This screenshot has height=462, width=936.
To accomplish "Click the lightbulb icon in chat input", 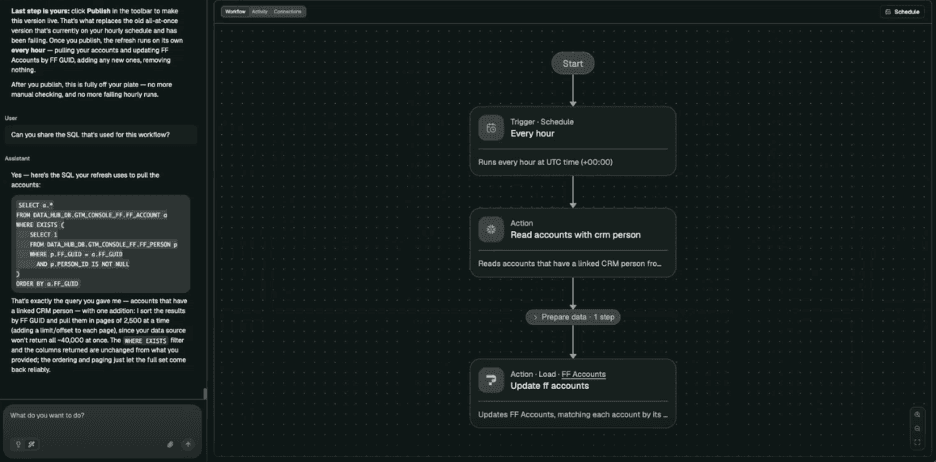I will click(x=17, y=444).
